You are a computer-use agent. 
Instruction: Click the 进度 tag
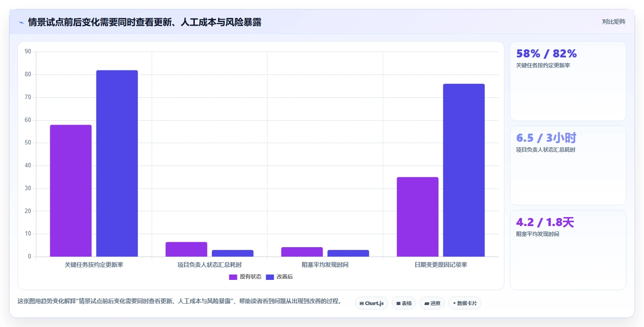pyautogui.click(x=432, y=303)
